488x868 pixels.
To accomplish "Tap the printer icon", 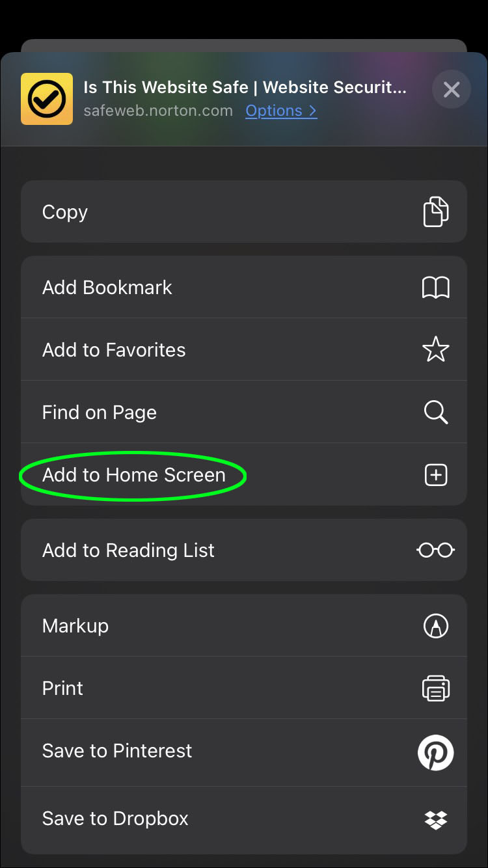I will [x=435, y=688].
